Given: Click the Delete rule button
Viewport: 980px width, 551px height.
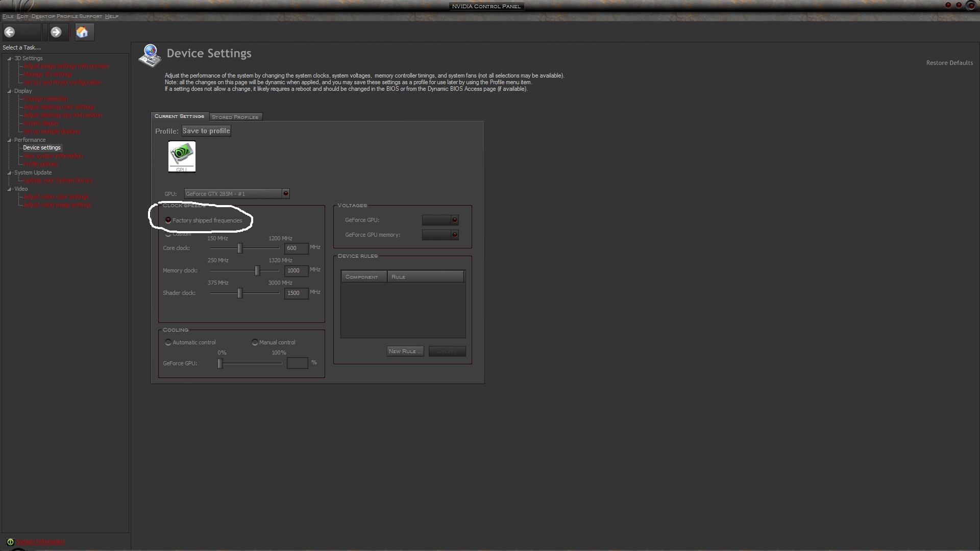Looking at the screenshot, I should (447, 352).
